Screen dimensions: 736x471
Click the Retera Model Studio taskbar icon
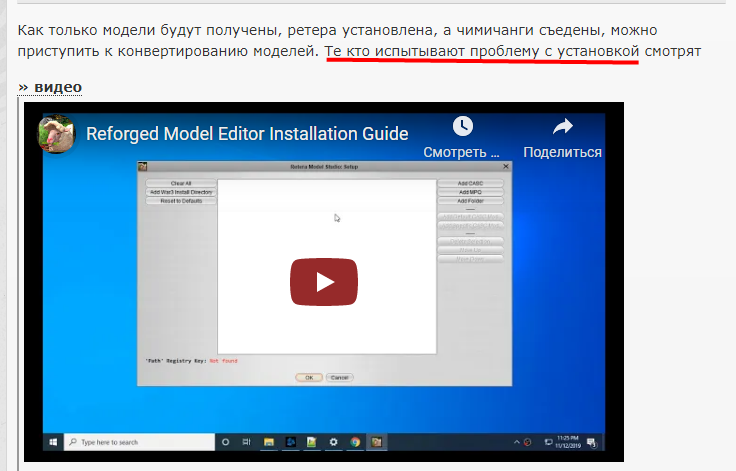point(376,442)
